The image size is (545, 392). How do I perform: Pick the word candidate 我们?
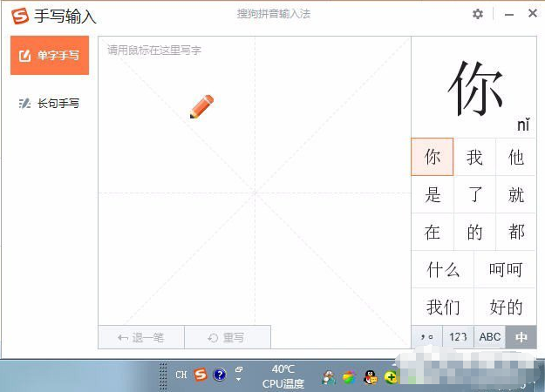pyautogui.click(x=442, y=307)
